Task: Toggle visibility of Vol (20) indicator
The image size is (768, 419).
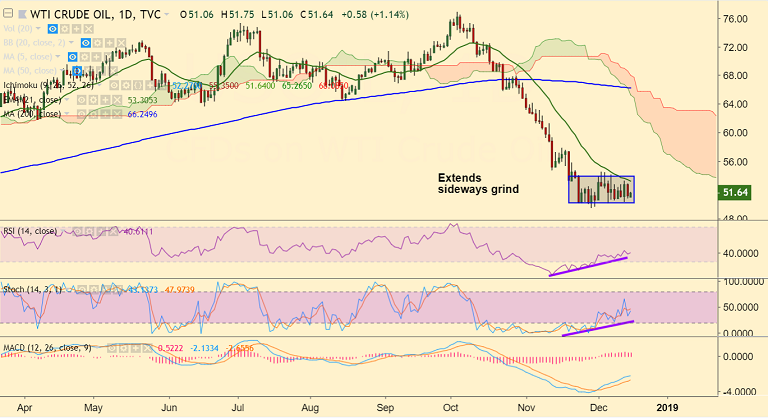Action: click(53, 29)
